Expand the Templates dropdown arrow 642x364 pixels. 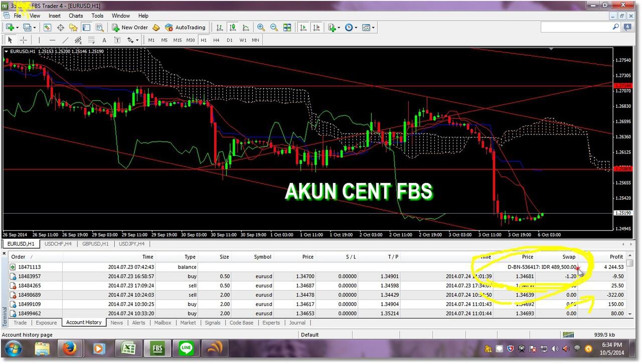coord(374,28)
